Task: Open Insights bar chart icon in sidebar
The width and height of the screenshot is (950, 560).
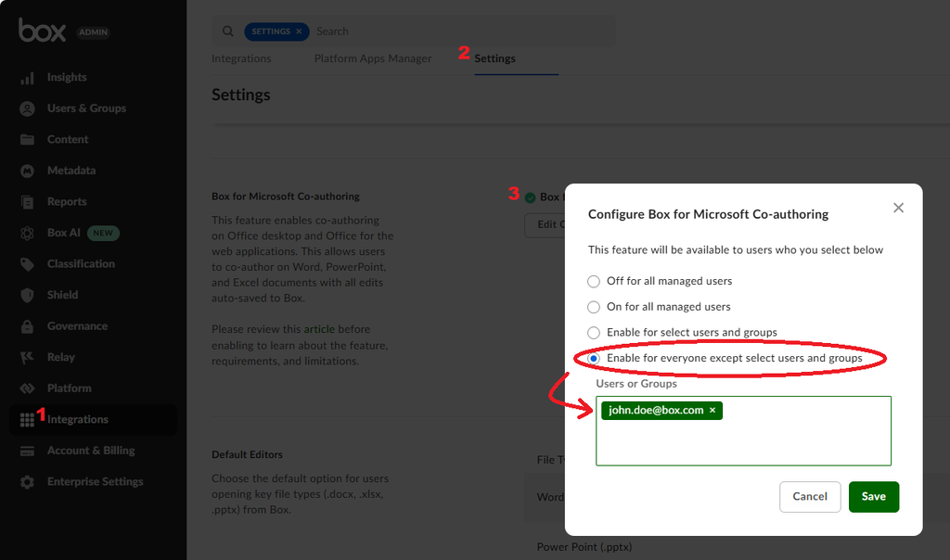Action: [x=28, y=78]
